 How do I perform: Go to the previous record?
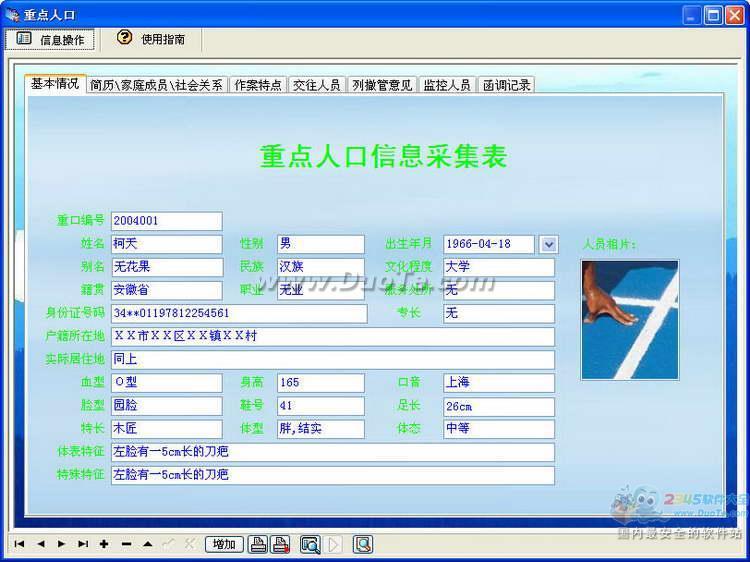(41, 544)
